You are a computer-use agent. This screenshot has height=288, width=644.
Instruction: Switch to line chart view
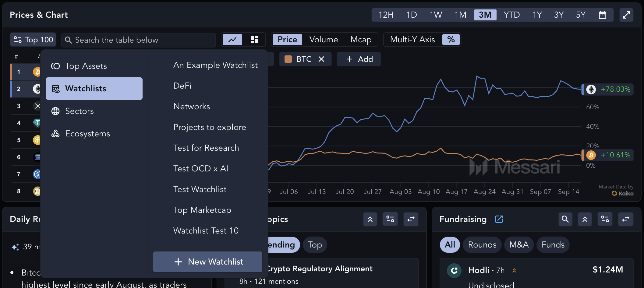pyautogui.click(x=232, y=40)
